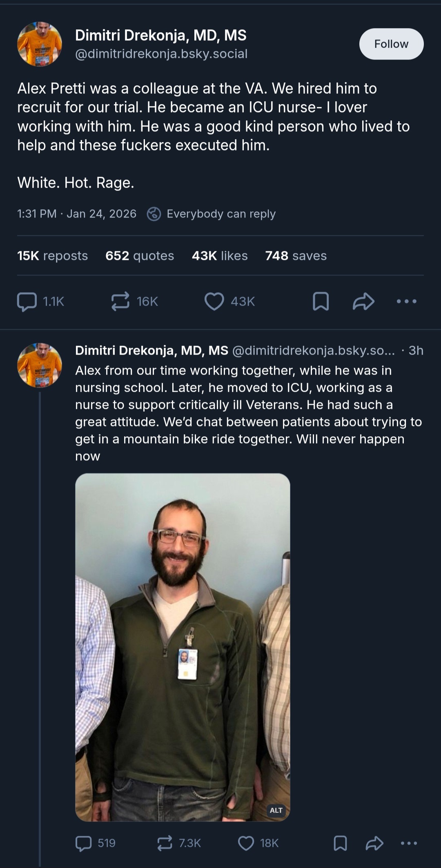This screenshot has width=441, height=868.
Task: Reply to the thread post with 519 replies
Action: pos(84,843)
